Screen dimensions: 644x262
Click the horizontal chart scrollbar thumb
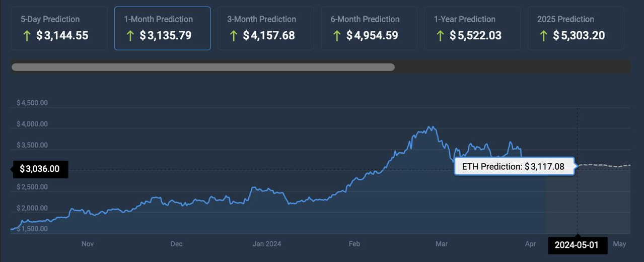(203, 67)
